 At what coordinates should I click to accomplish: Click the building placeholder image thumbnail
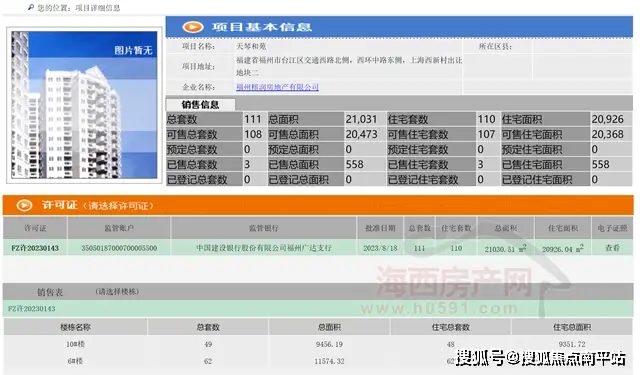pos(84,105)
